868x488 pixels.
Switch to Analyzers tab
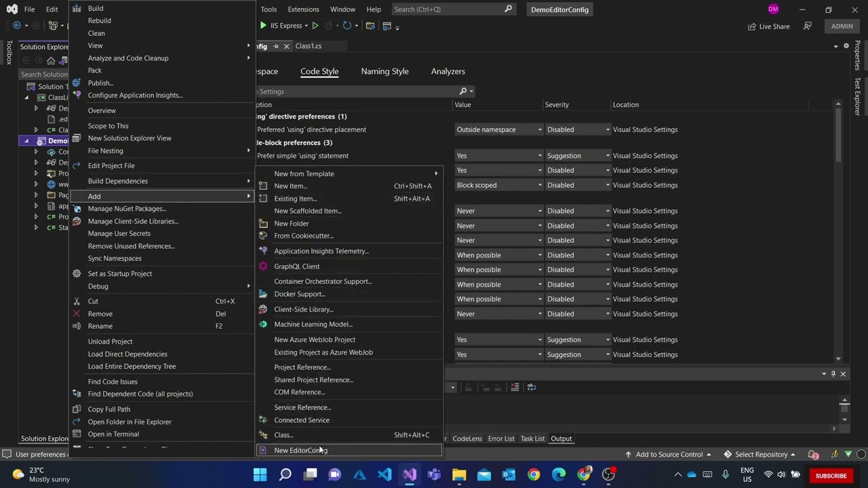[448, 71]
